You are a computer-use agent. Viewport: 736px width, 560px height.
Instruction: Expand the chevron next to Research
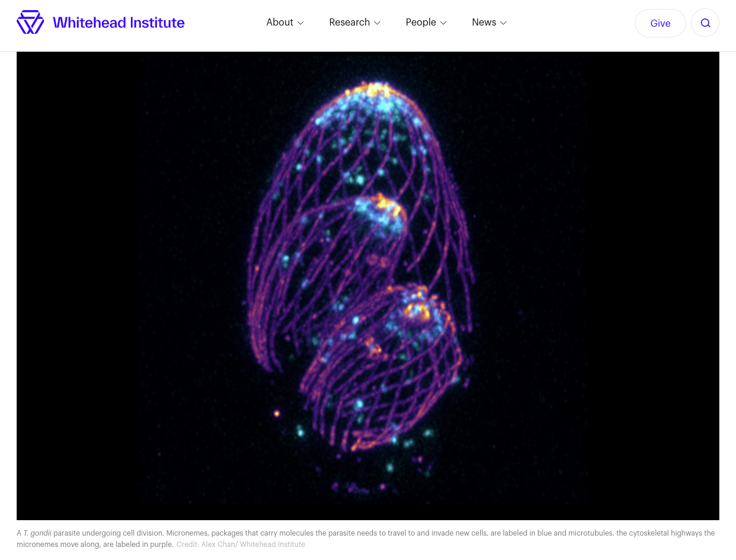click(377, 23)
